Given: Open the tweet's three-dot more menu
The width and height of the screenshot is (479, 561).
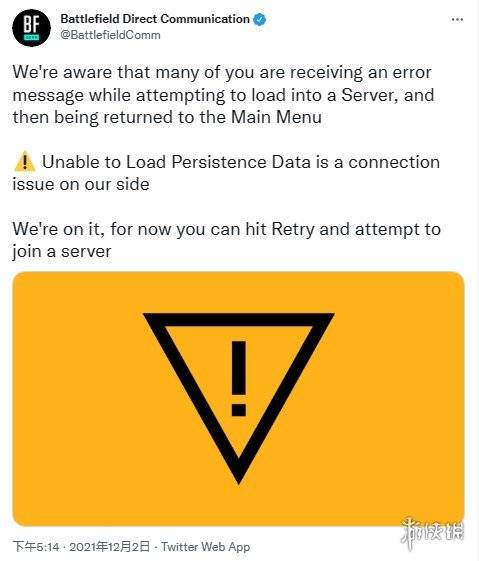Looking at the screenshot, I should pyautogui.click(x=457, y=19).
